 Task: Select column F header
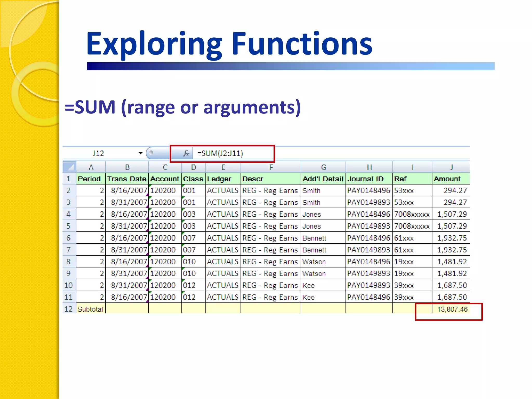[x=271, y=167]
